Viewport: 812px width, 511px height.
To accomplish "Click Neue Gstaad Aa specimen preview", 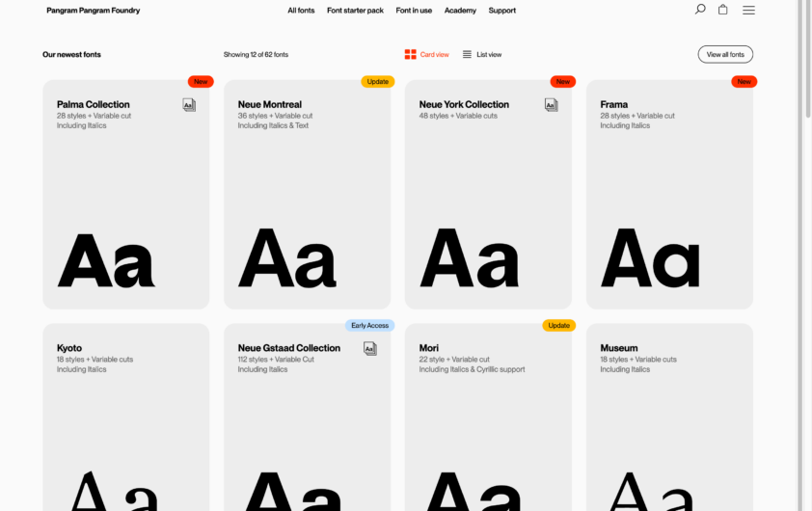I will 292,491.
